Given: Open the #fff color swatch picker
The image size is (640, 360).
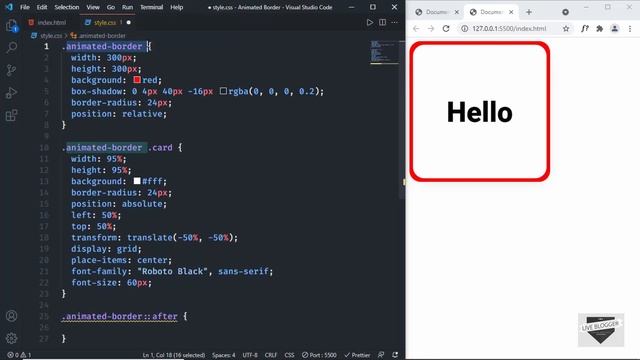Looking at the screenshot, I should (x=137, y=181).
